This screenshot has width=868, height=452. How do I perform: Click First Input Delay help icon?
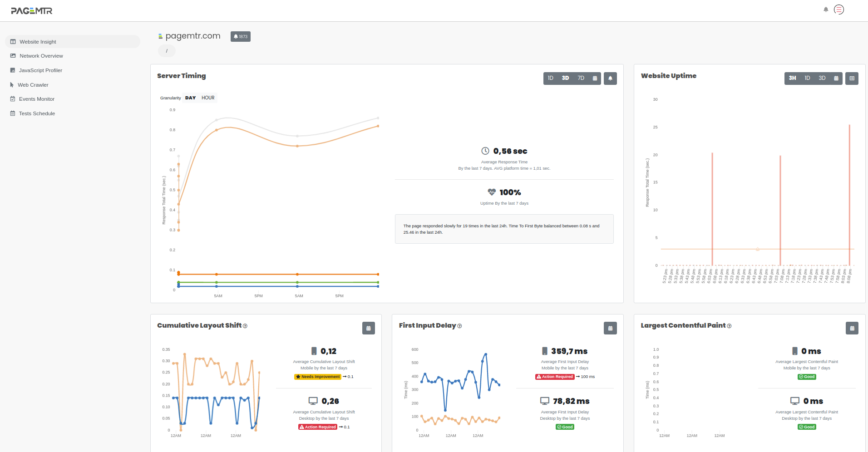[x=459, y=326]
